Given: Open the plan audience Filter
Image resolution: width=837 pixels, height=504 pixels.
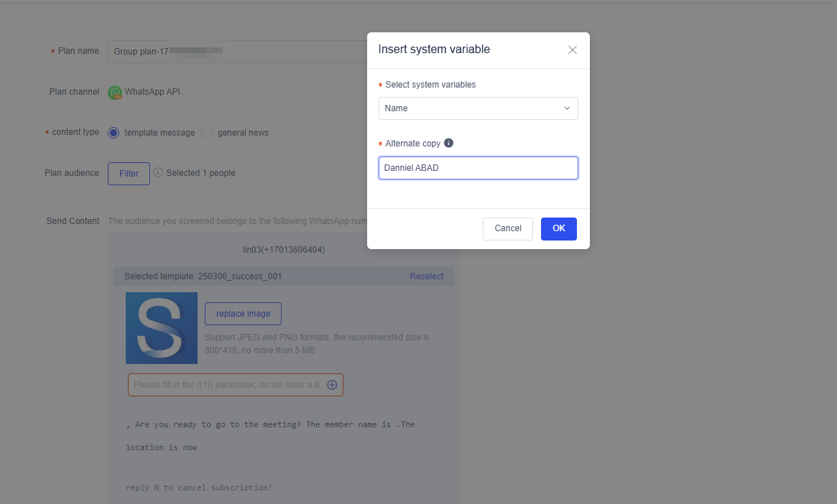Looking at the screenshot, I should pos(129,174).
